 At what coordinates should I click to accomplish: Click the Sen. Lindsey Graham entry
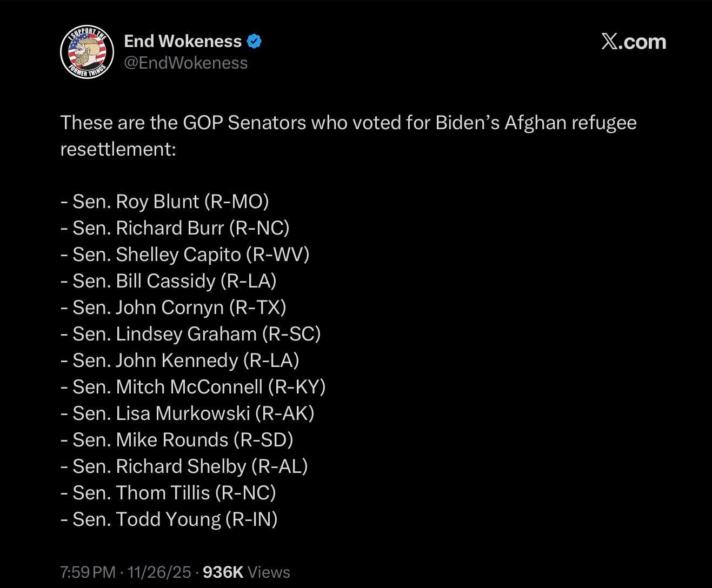tap(191, 333)
